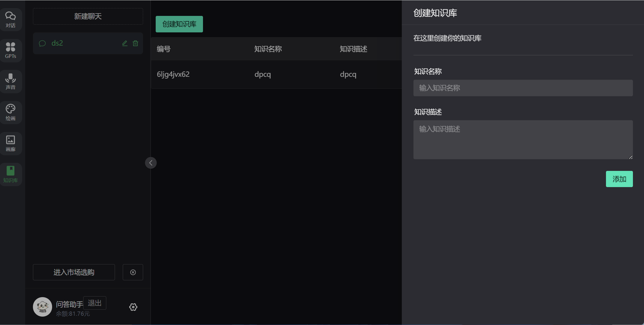Click the 进入市场选购 button

(74, 272)
